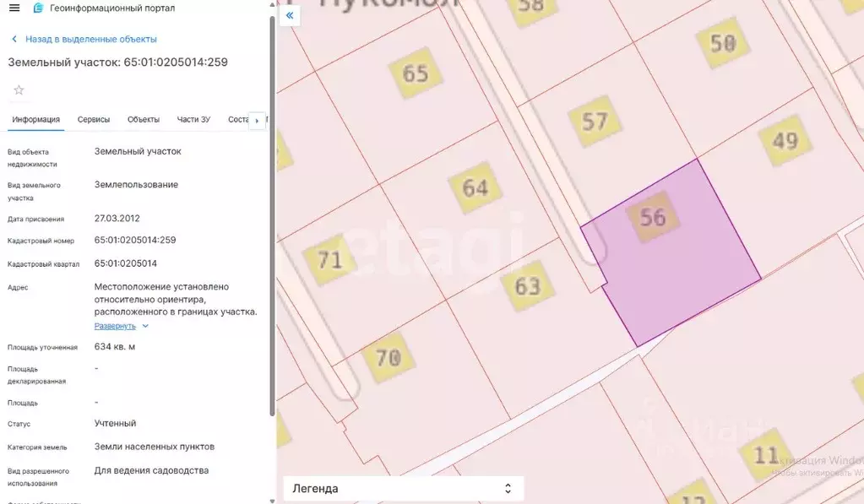Open the hamburger menu
The height and width of the screenshot is (504, 864).
tap(14, 8)
